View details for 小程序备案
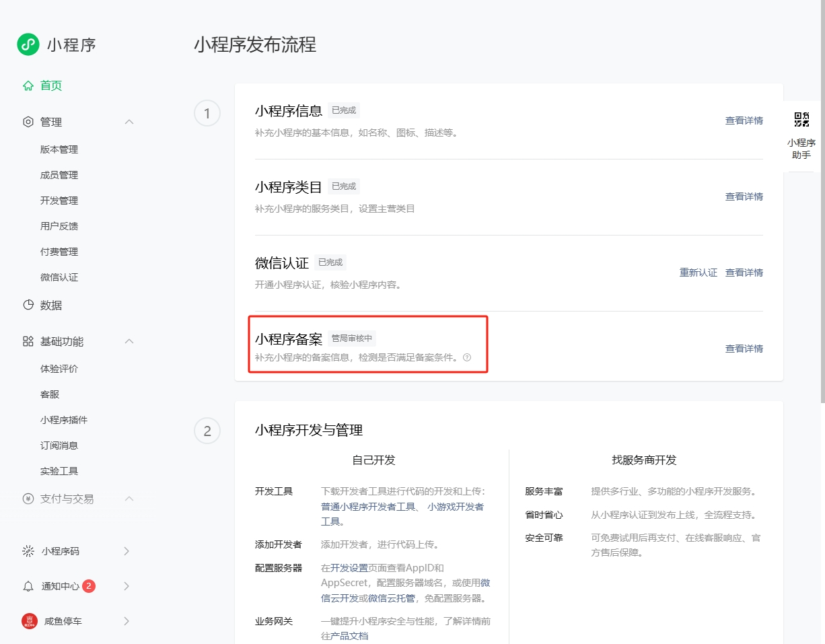Screen dimensions: 825x644 click(744, 349)
